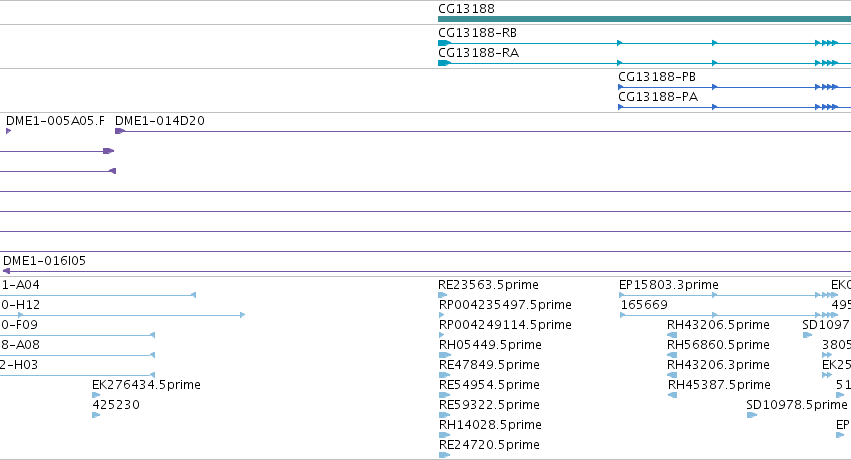The height and width of the screenshot is (460, 851).
Task: Select the CG13188-RB transcript label
Action: [x=477, y=33]
